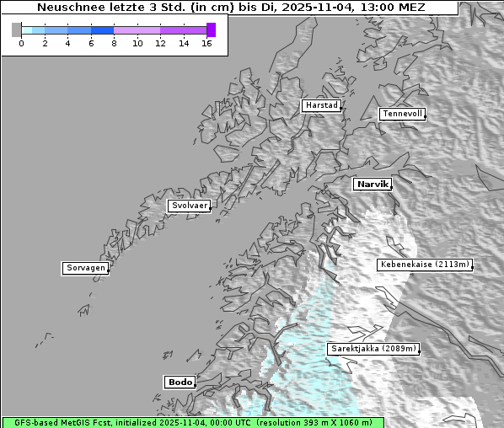
Task: Click the Svolvaer town label
Action: 190,206
